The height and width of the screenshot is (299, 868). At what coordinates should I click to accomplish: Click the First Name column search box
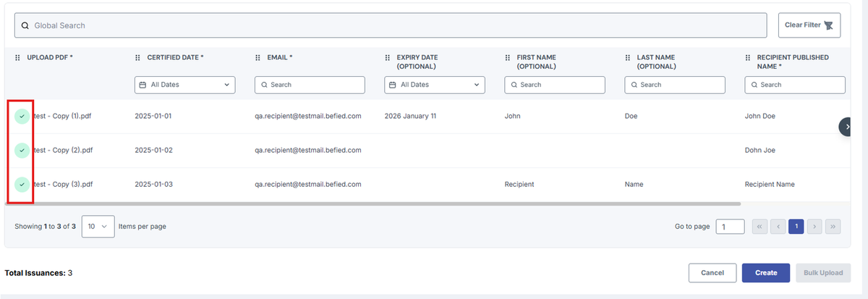(555, 85)
